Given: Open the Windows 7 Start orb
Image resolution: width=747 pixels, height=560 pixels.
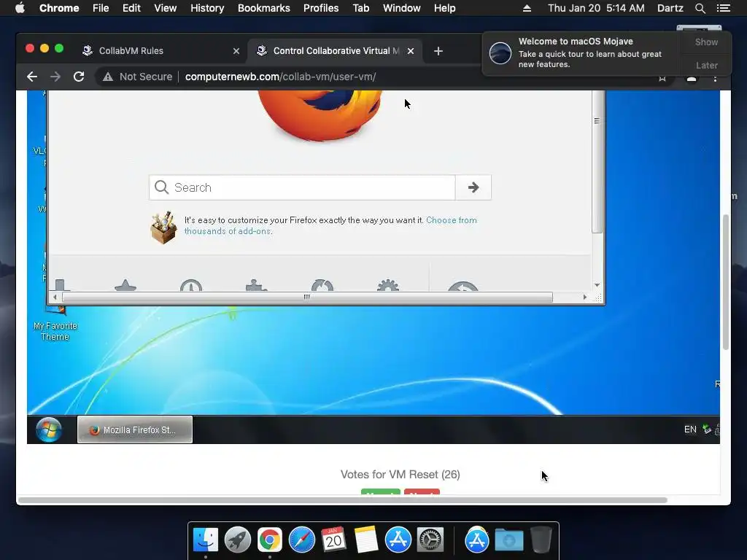Looking at the screenshot, I should coord(49,429).
